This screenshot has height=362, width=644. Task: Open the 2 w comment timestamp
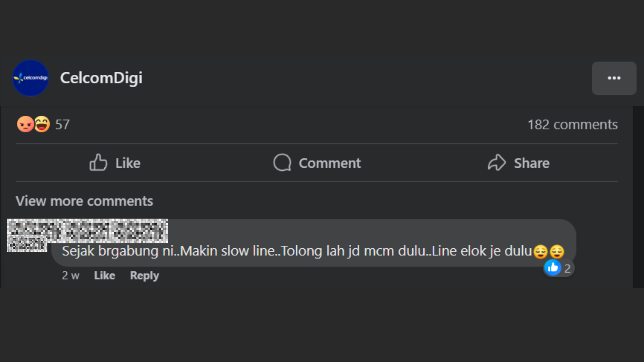click(70, 276)
